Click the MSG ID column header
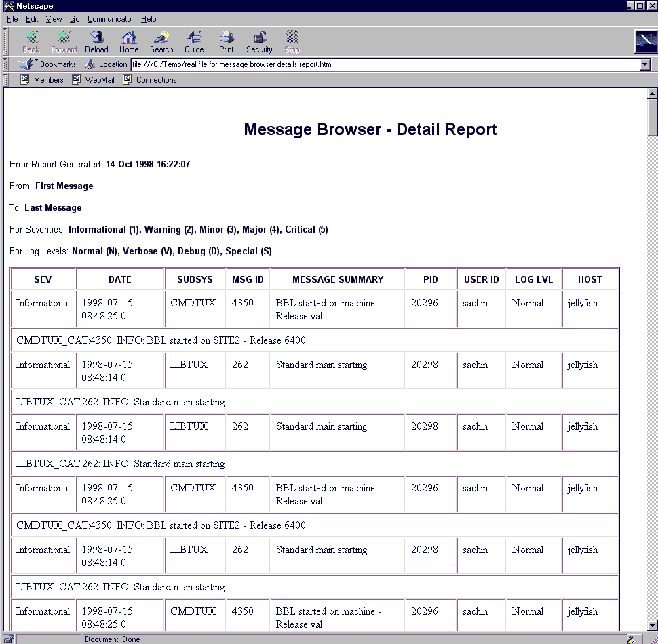The height and width of the screenshot is (644, 658). coord(248,280)
